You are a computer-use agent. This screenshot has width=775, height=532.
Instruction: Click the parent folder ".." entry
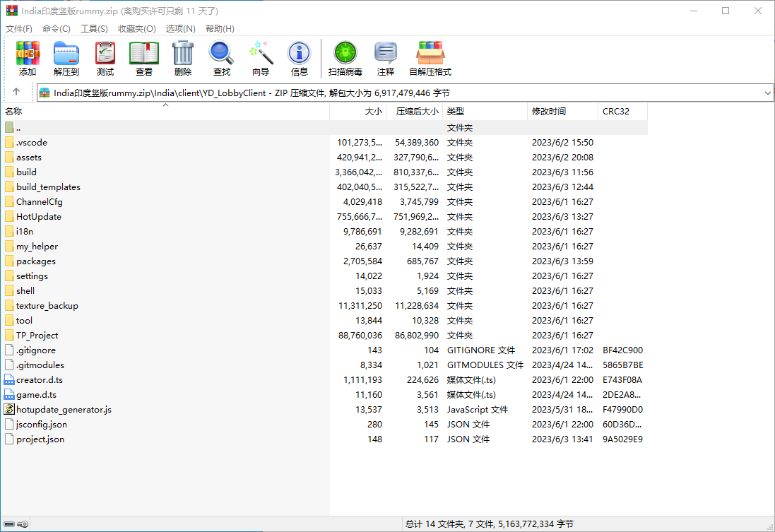coord(18,128)
